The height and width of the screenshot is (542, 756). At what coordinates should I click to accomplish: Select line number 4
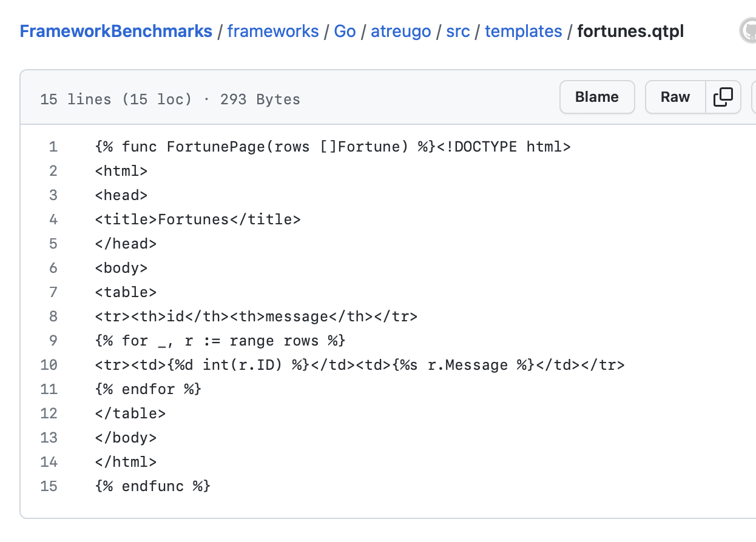pyautogui.click(x=53, y=219)
